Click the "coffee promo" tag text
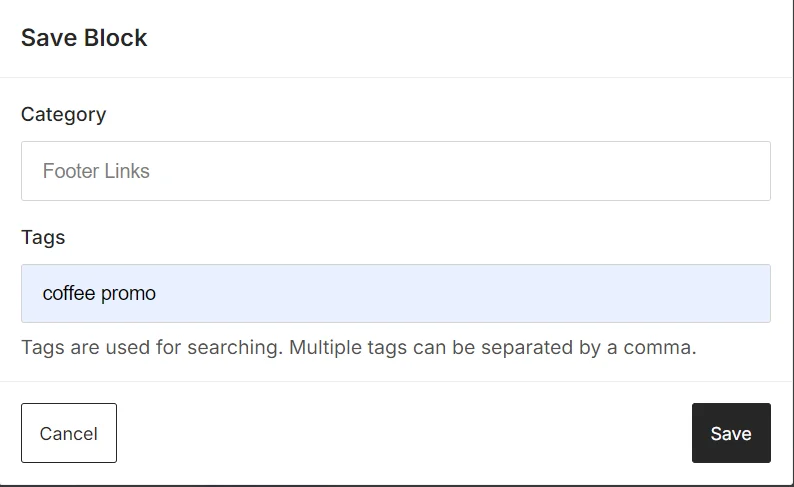 [99, 294]
